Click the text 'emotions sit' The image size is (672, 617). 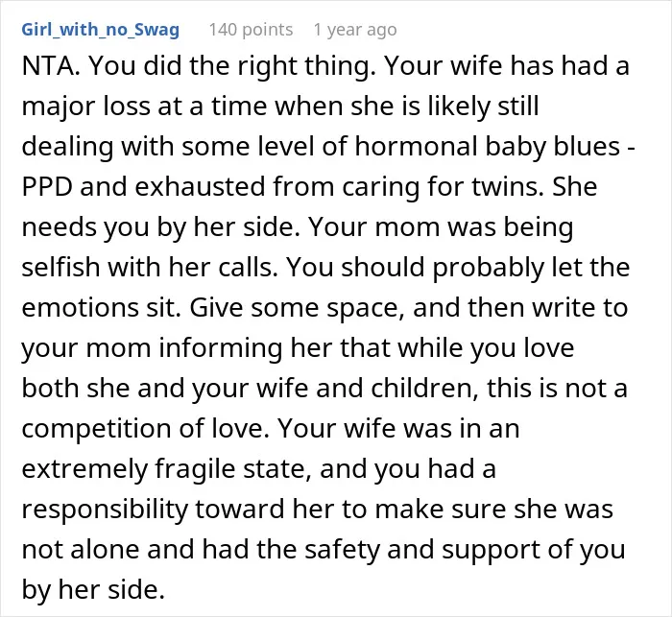101,308
